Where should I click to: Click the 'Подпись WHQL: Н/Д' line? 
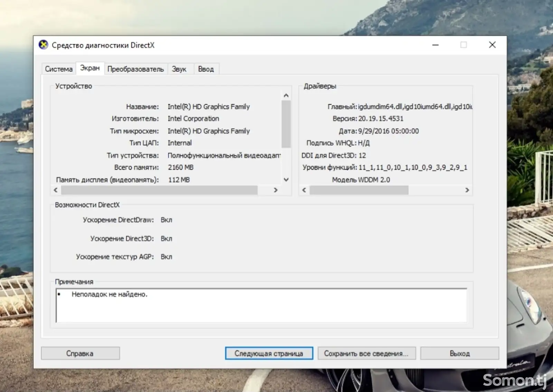tap(338, 143)
